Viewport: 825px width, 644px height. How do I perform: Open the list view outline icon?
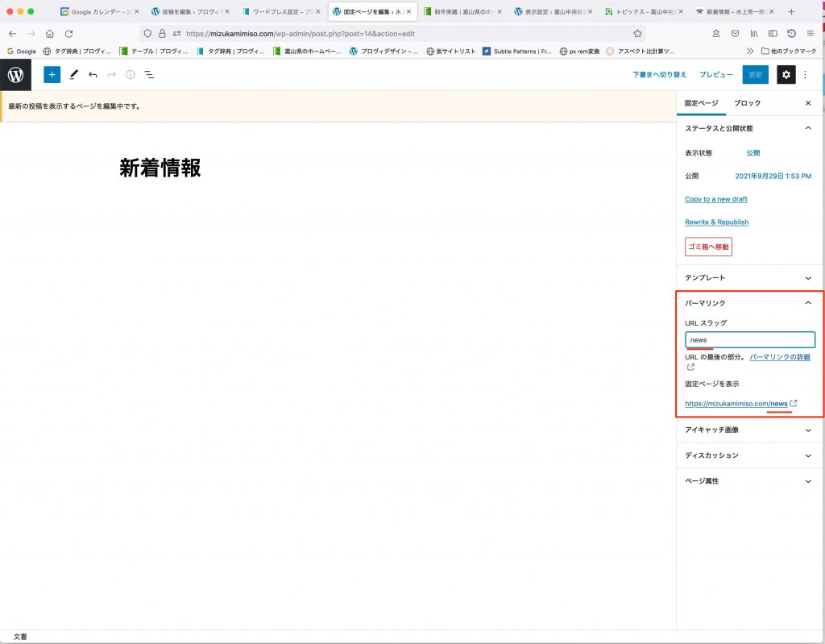(149, 74)
